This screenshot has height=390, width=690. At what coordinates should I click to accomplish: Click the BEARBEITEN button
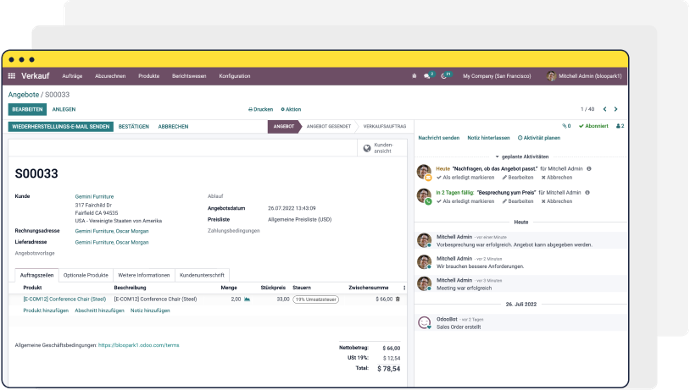[27, 109]
